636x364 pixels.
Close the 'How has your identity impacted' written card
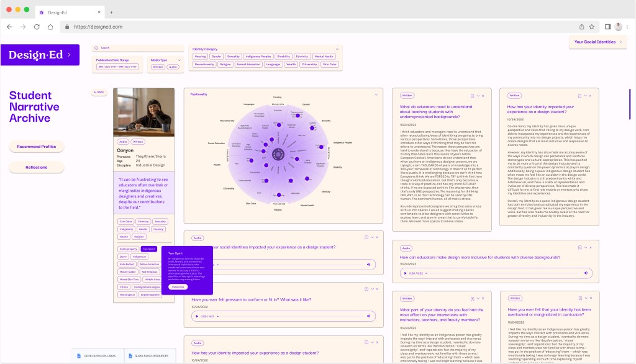tap(591, 96)
